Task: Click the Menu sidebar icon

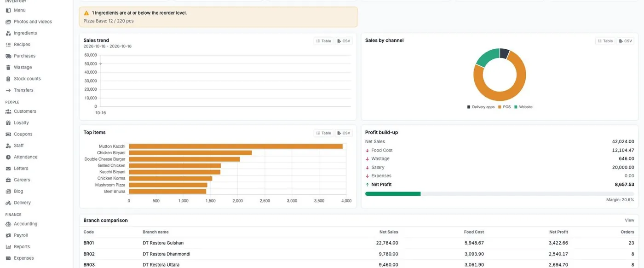Action: (x=8, y=10)
